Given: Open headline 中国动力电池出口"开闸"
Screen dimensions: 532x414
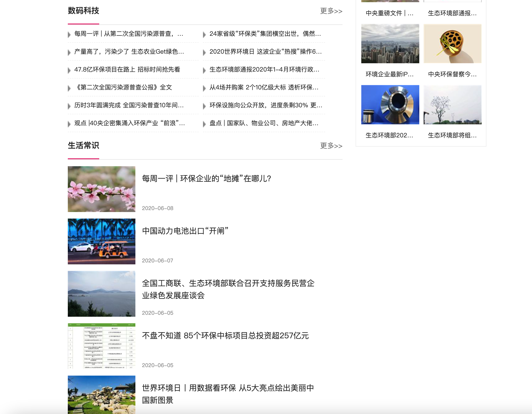Looking at the screenshot, I should pyautogui.click(x=185, y=231).
